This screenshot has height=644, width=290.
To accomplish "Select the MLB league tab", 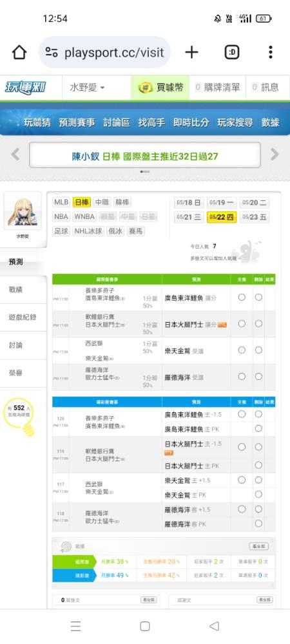I will click(x=61, y=202).
